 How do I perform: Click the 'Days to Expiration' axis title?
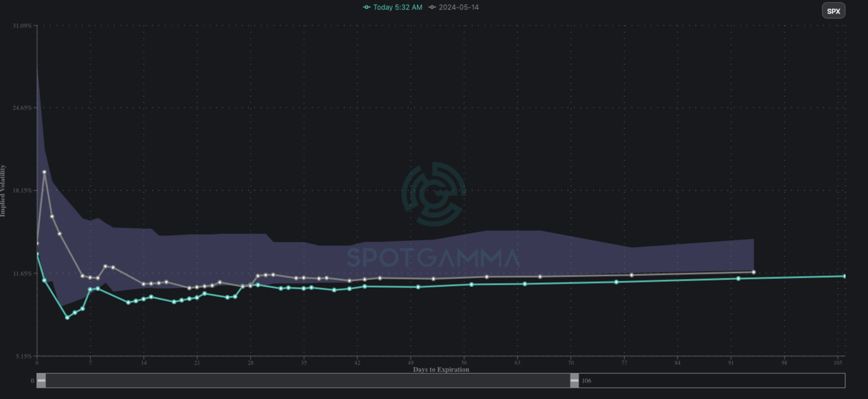[x=441, y=369]
